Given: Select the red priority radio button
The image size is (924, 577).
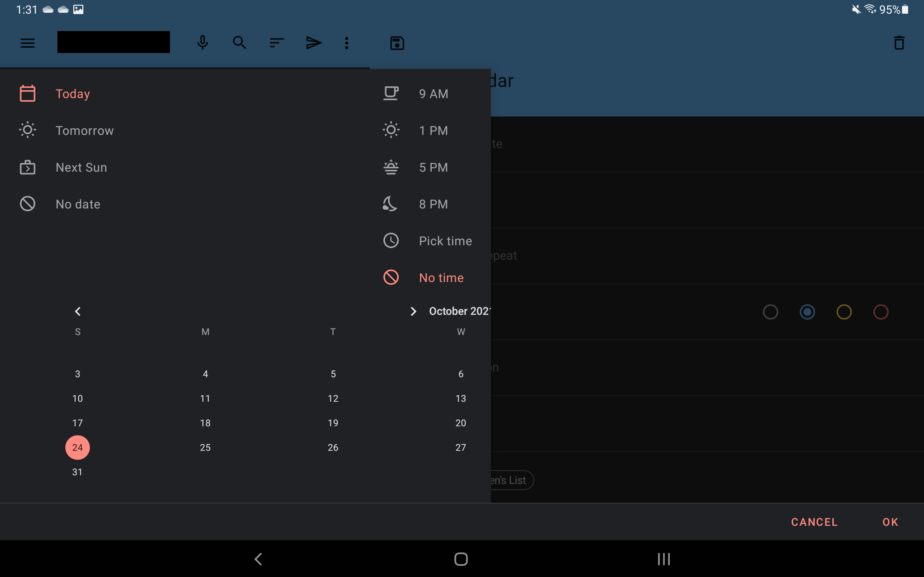Looking at the screenshot, I should [881, 312].
